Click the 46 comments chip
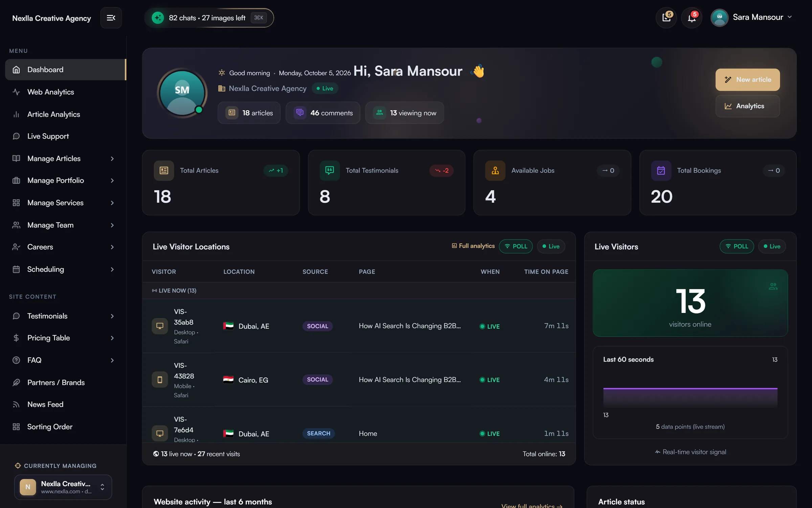 tap(323, 113)
